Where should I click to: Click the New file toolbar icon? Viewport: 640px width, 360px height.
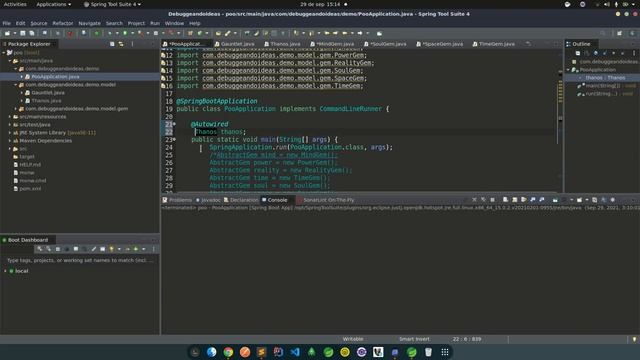pos(7,33)
